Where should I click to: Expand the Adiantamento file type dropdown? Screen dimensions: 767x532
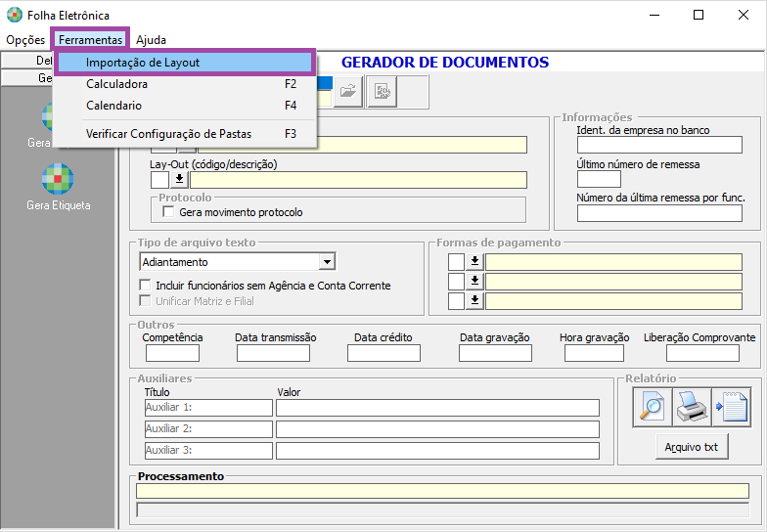pyautogui.click(x=327, y=262)
